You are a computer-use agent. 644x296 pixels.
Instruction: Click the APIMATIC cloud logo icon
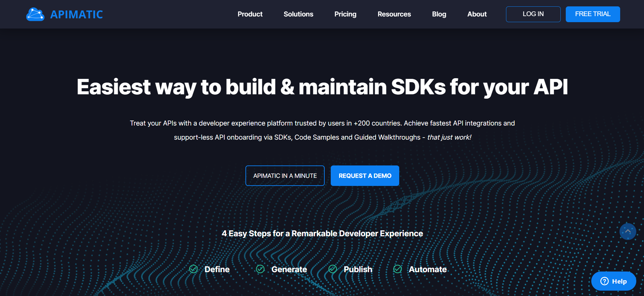point(35,14)
